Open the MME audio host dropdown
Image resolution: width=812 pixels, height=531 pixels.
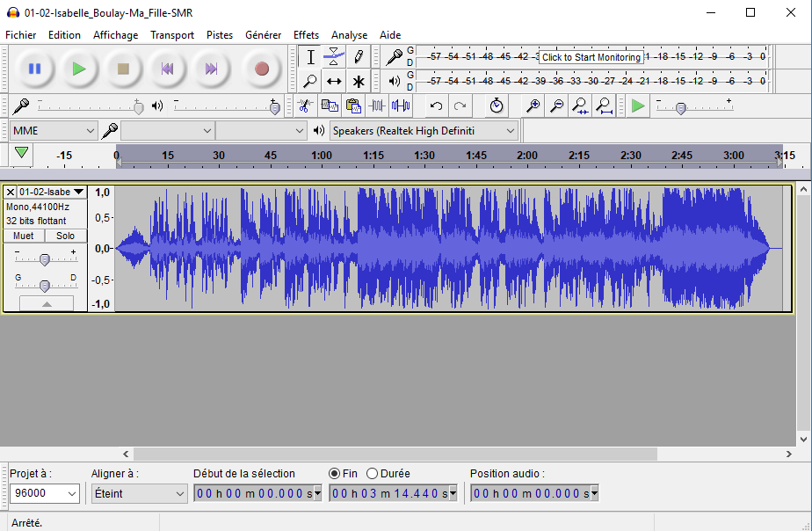(x=54, y=131)
